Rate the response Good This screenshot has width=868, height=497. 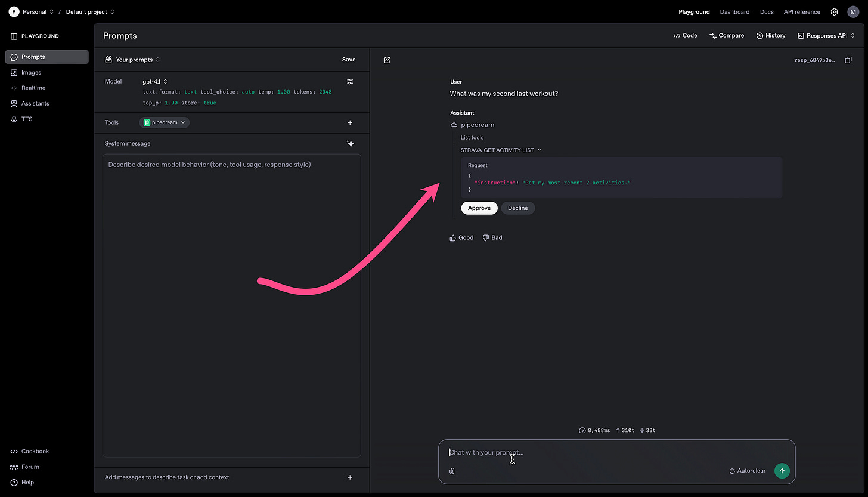(461, 237)
